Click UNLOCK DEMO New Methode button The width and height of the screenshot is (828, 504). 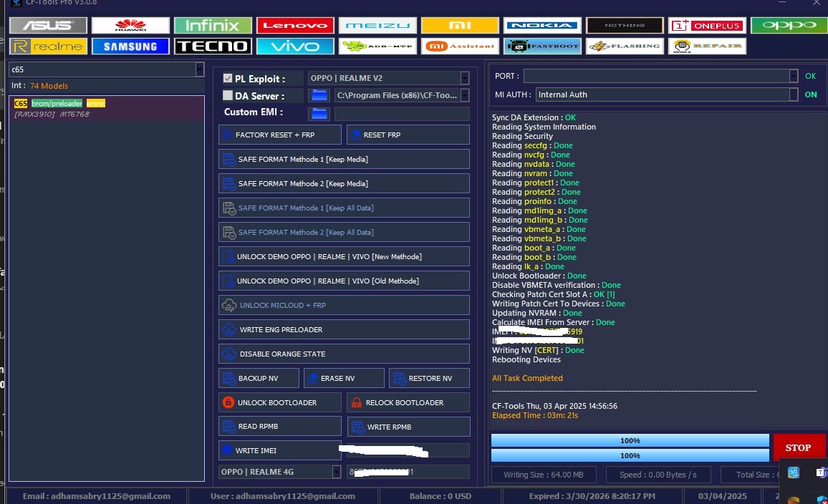tap(344, 256)
